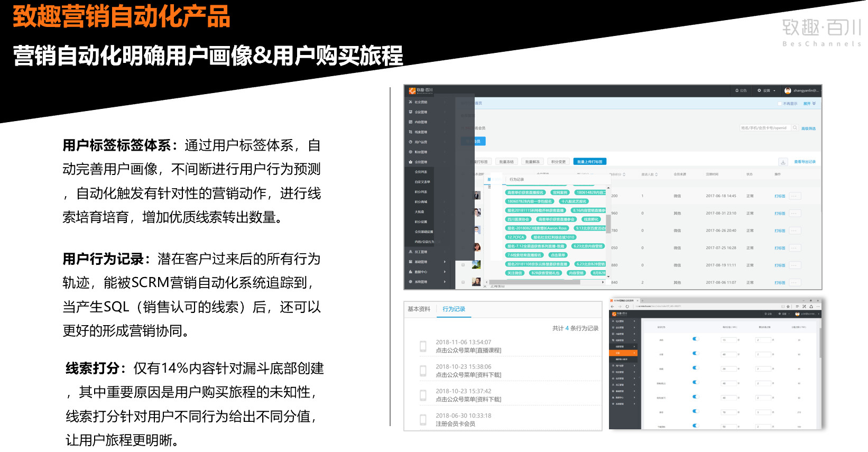Click the 官网案例 tag
This screenshot has height=452, width=868.
click(x=560, y=192)
